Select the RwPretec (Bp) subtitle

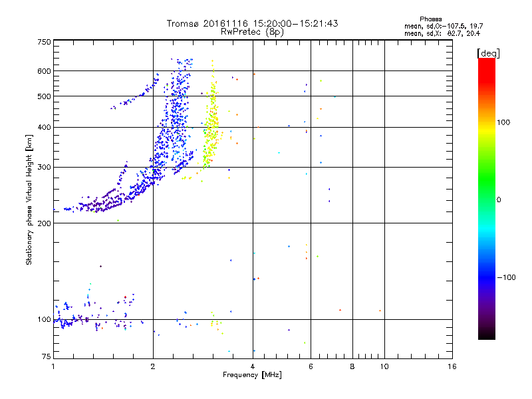pyautogui.click(x=252, y=31)
